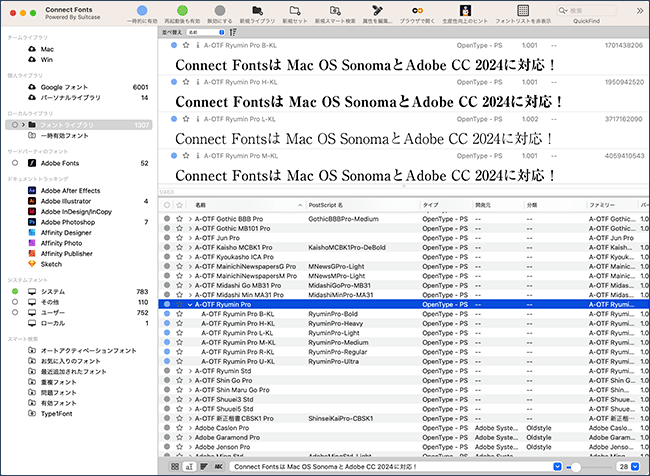This screenshot has width=650, height=476.
Task: Open the font size 28 dropdown
Action: coord(635,466)
